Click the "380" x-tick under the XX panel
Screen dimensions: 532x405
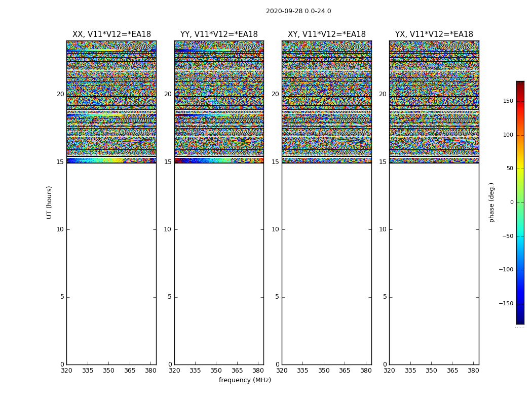[x=150, y=371]
